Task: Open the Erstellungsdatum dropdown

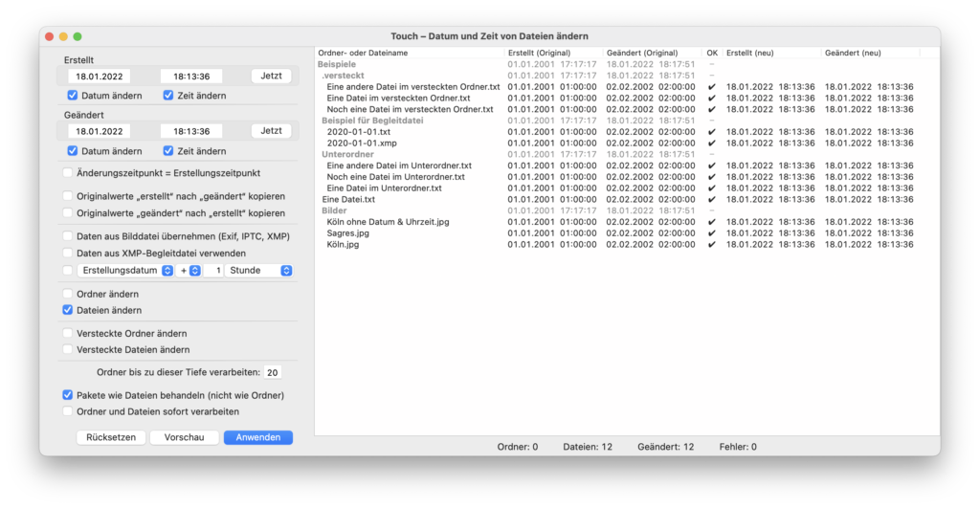Action: (x=125, y=271)
